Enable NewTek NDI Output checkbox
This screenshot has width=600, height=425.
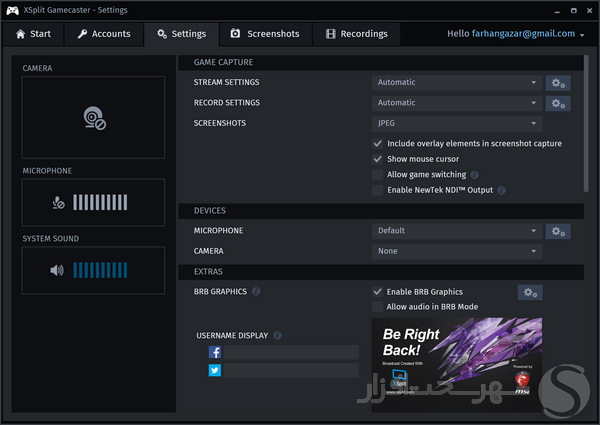(x=377, y=190)
